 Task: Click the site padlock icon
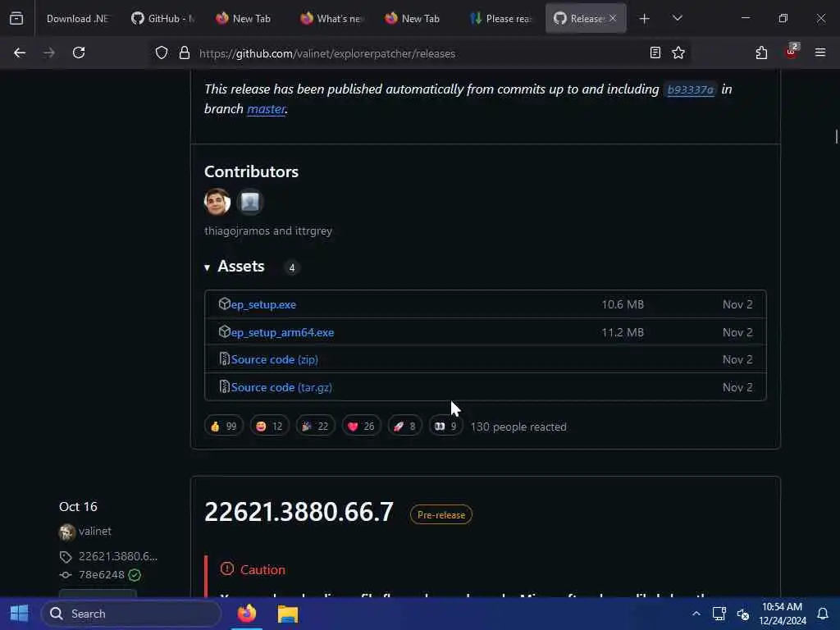(x=185, y=52)
